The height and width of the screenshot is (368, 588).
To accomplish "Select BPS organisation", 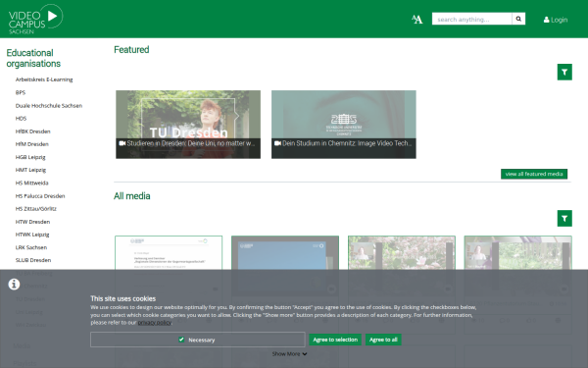I will tap(21, 92).
